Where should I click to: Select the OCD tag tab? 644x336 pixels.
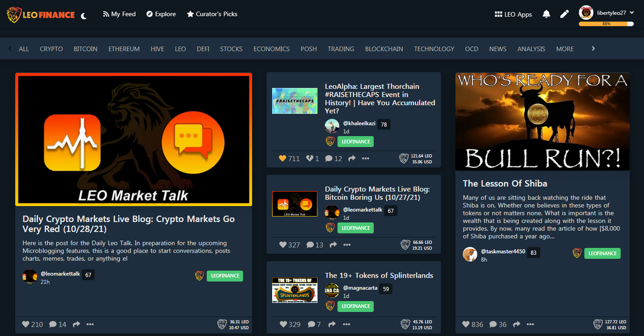(472, 49)
